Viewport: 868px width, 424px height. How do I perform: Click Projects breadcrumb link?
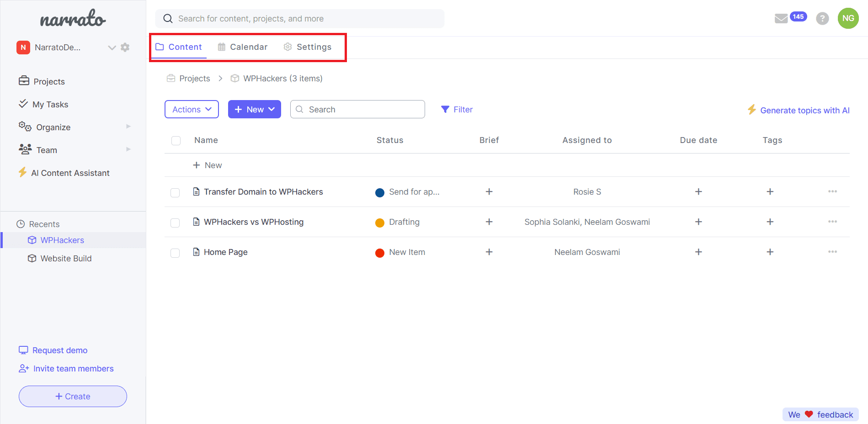point(188,79)
